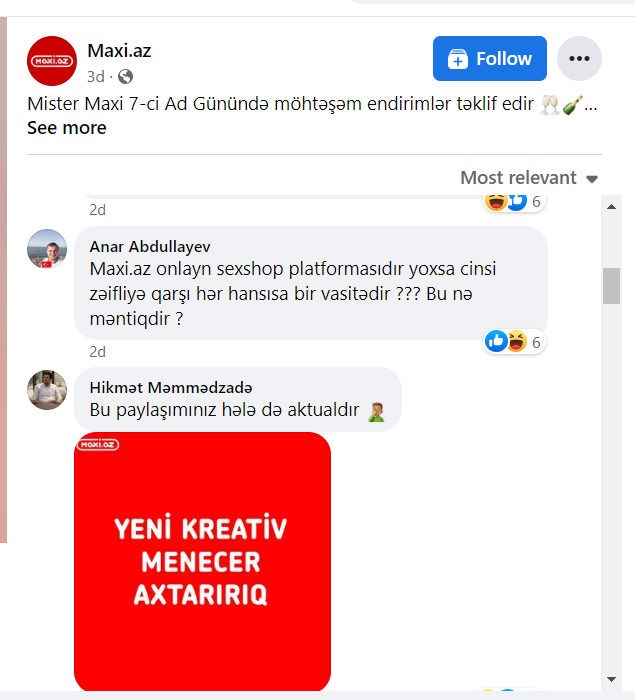The width and height of the screenshot is (635, 700).
Task: Open Hikmət Məmmədzadə's name link
Action: click(x=171, y=387)
